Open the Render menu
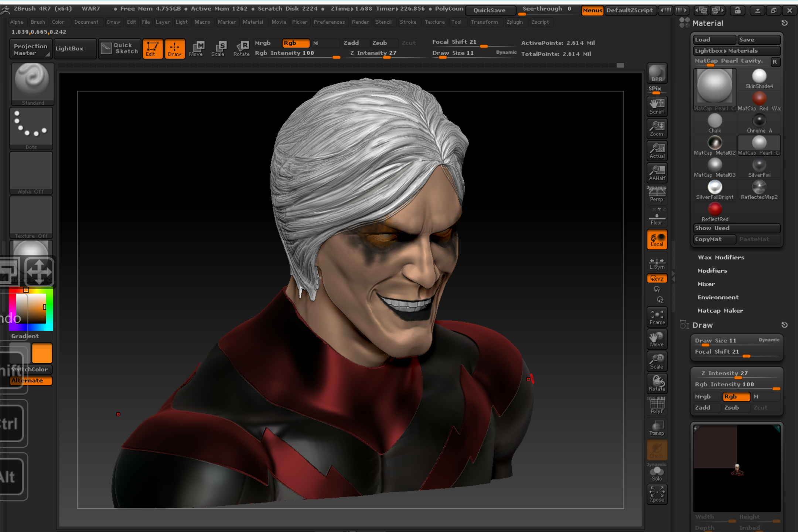 pyautogui.click(x=360, y=22)
